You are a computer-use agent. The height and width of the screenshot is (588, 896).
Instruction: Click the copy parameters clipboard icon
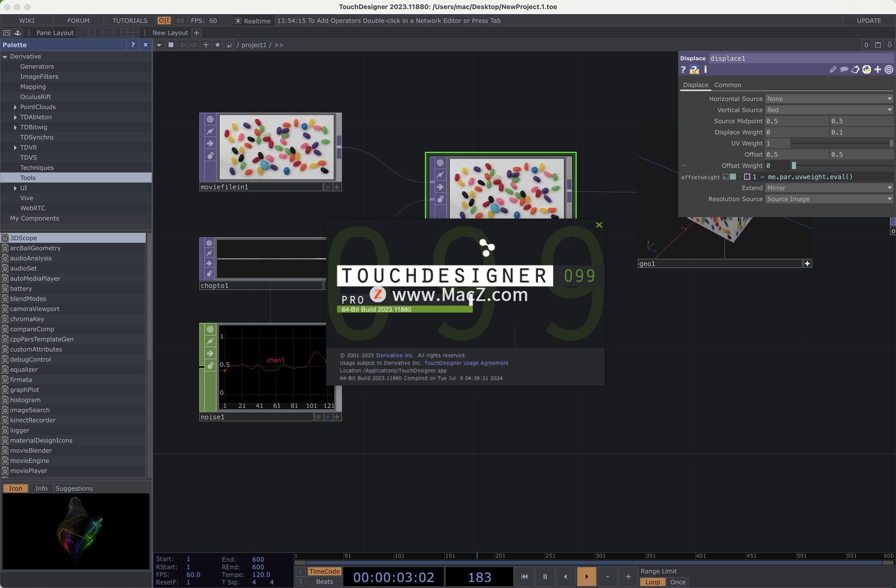(855, 69)
